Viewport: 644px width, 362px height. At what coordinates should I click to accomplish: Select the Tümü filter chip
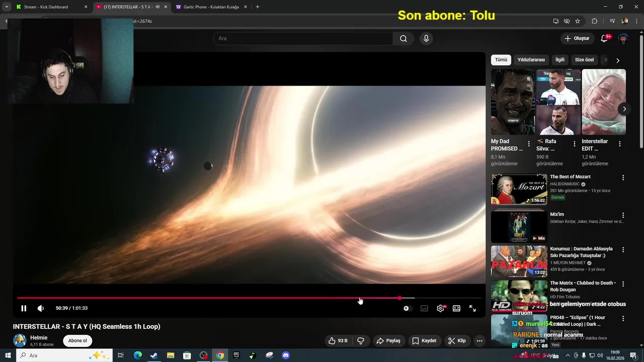click(501, 60)
